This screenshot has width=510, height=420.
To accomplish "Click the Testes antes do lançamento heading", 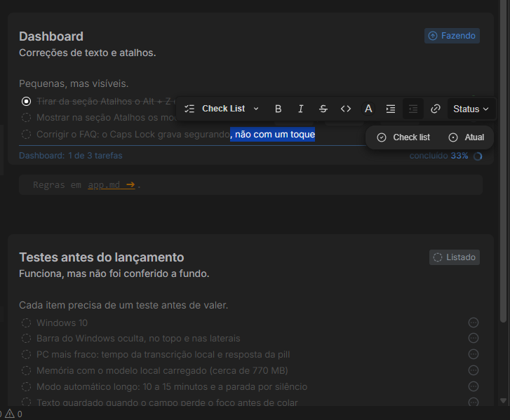I will [x=102, y=257].
